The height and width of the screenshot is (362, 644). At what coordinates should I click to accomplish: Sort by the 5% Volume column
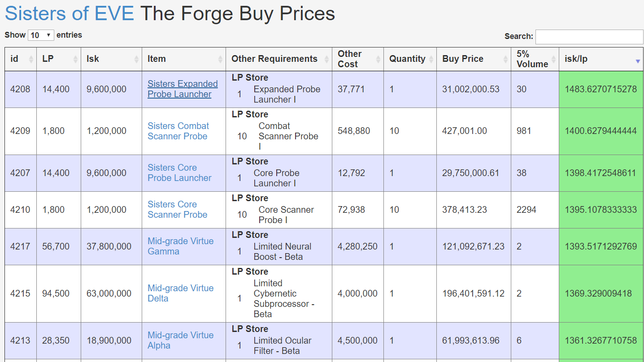(535, 59)
